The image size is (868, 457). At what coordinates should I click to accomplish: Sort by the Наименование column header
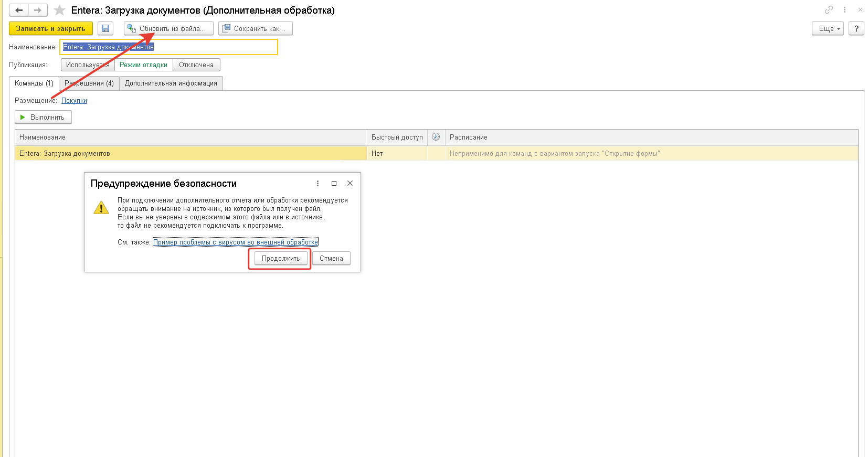coord(191,137)
